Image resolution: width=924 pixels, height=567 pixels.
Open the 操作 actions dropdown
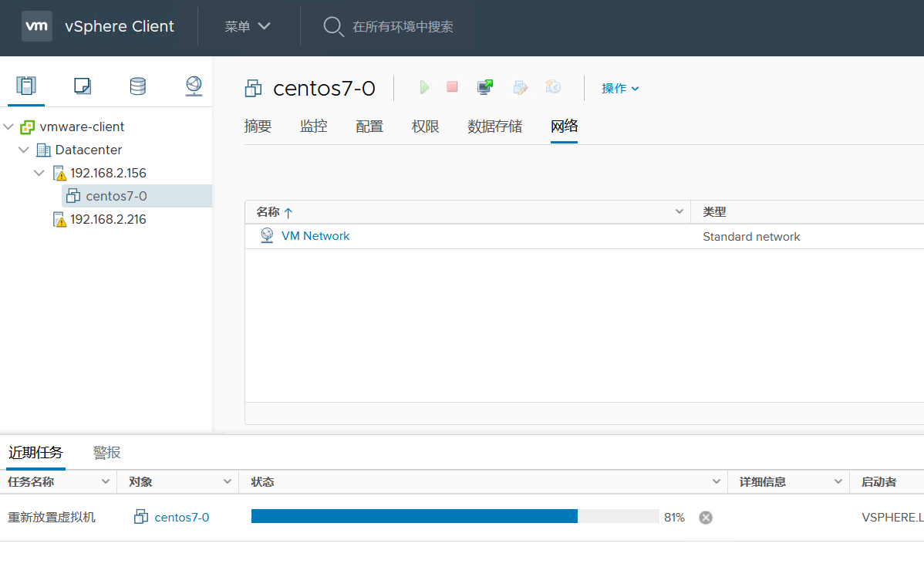620,89
